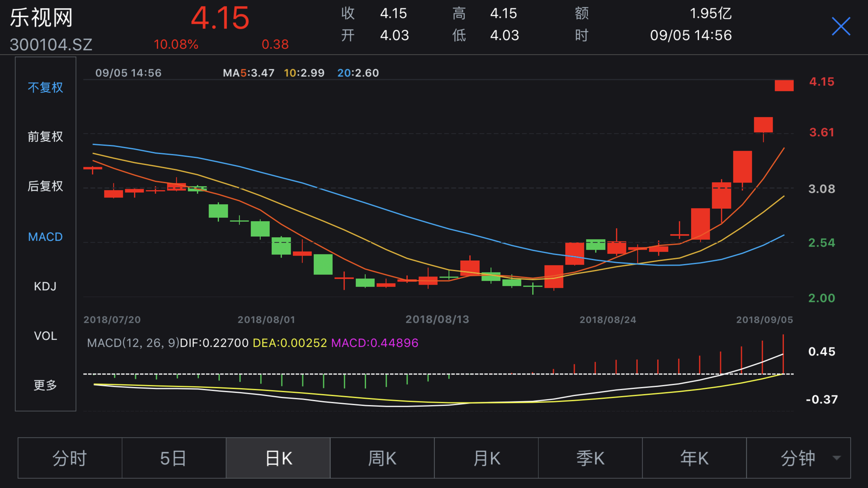Click the price change value 0.38
Screen dimensions: 868x488
click(275, 44)
